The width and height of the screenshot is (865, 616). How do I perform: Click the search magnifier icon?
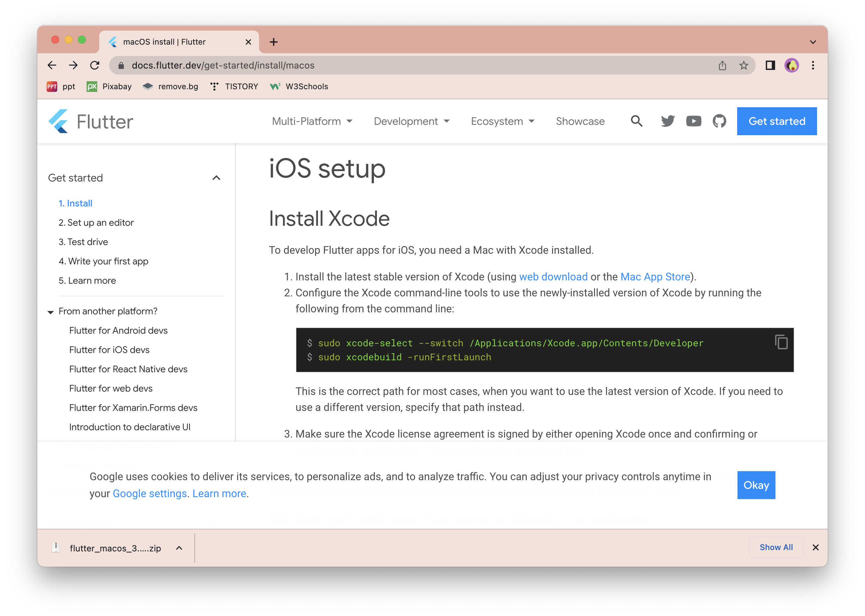click(x=636, y=121)
